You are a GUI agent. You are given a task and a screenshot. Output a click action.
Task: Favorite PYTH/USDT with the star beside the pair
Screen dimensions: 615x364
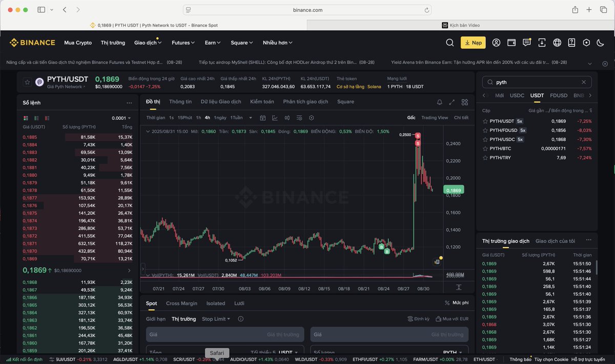point(27,82)
